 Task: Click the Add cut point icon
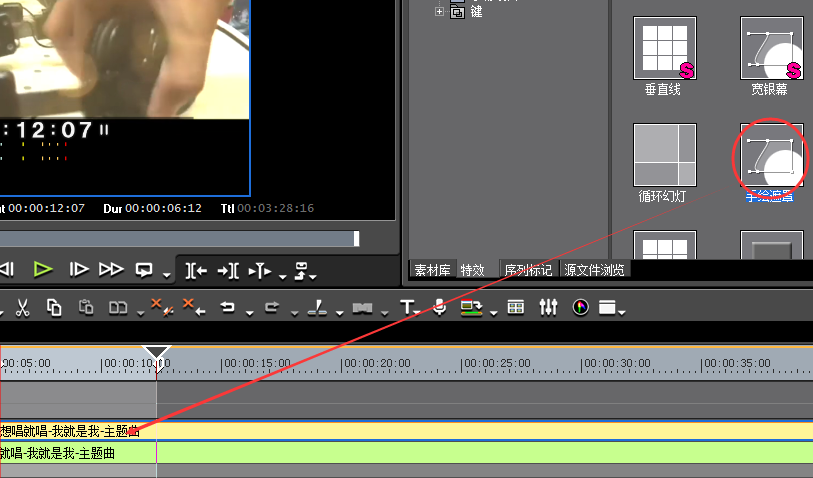click(317, 307)
